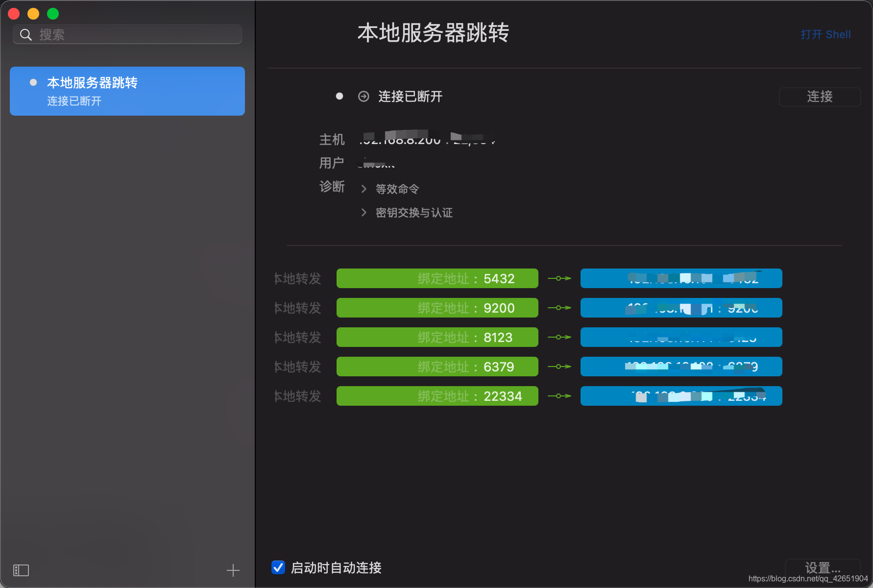Click the status dot in sidebar connection item
The height and width of the screenshot is (588, 873).
coord(33,82)
